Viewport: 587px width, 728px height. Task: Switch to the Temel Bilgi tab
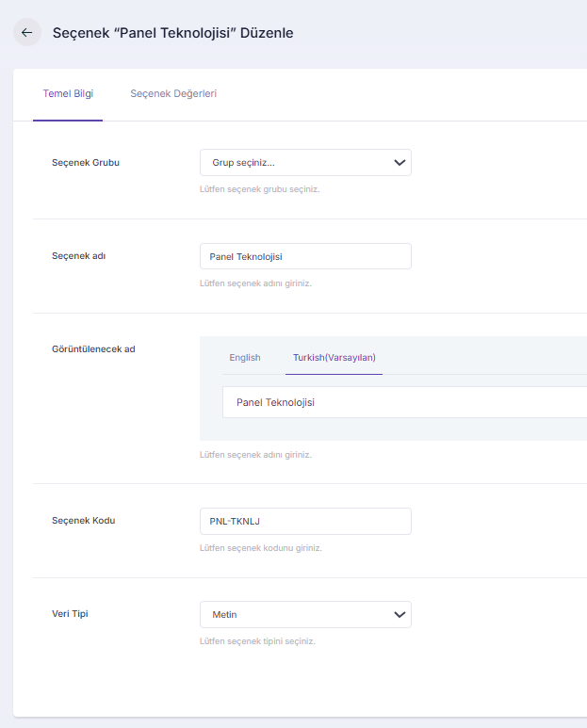click(68, 94)
